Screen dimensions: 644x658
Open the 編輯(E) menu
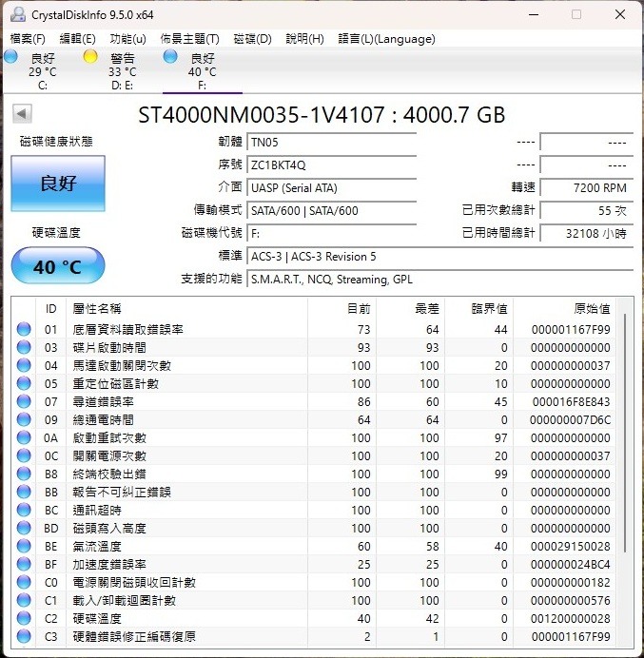[x=78, y=39]
